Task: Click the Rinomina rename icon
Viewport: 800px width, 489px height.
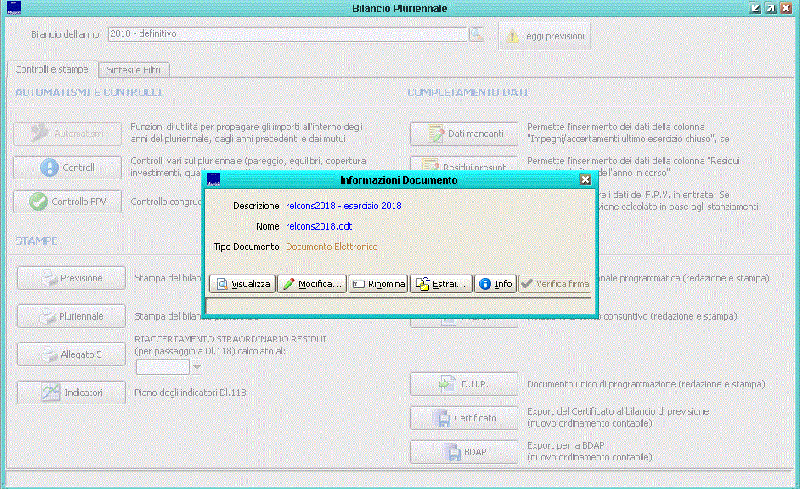Action: (x=359, y=284)
